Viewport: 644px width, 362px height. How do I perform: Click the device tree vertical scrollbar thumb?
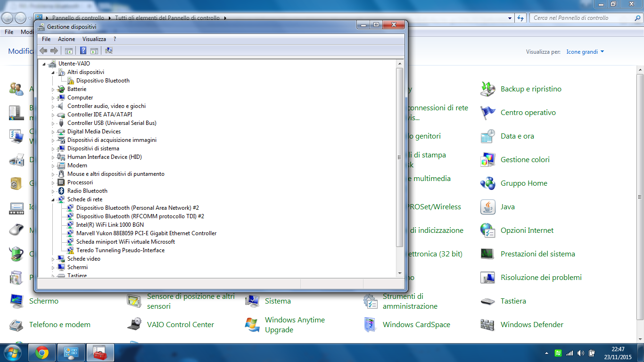[400, 157]
